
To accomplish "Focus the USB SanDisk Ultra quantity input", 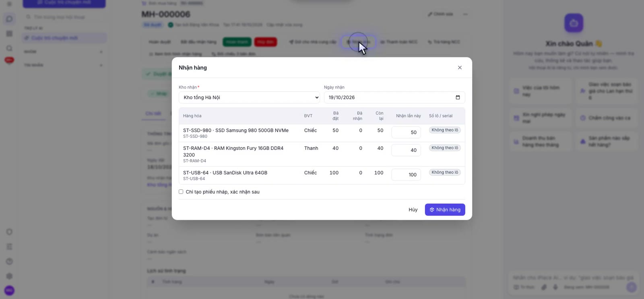I will pos(406,175).
